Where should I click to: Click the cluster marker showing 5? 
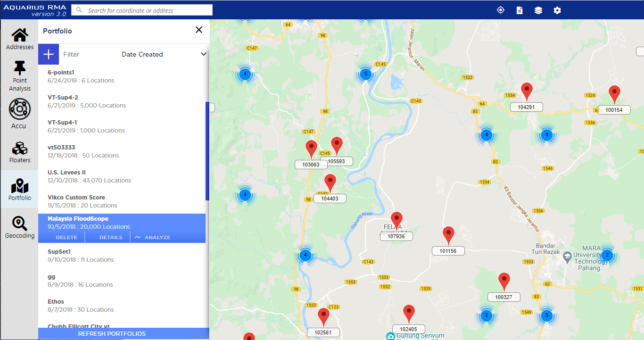pos(365,74)
